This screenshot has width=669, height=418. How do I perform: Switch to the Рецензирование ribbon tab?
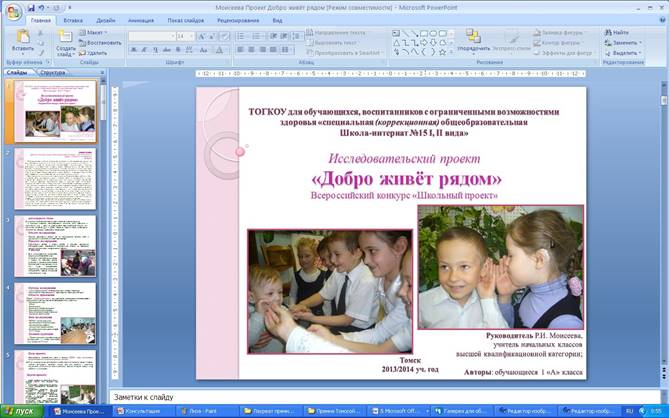click(x=238, y=20)
